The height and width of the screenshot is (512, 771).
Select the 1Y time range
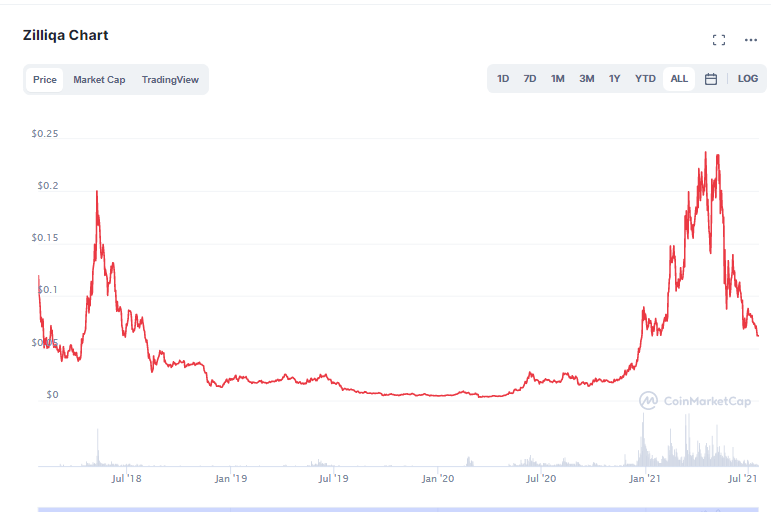click(615, 79)
